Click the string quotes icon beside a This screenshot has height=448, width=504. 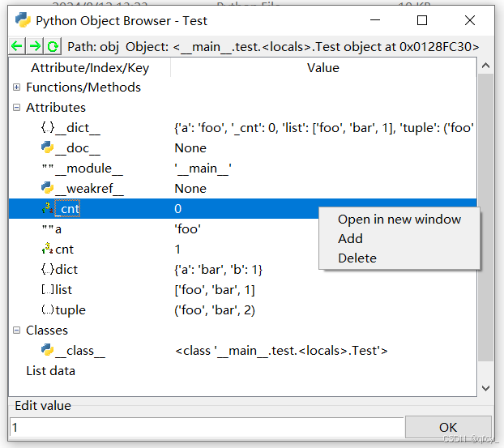[x=48, y=228]
